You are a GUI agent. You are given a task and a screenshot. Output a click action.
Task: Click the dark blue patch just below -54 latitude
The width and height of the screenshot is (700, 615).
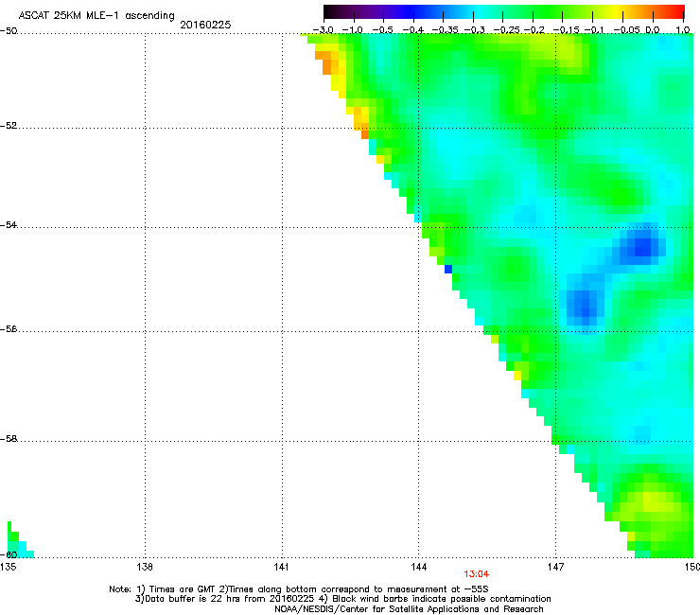point(642,246)
